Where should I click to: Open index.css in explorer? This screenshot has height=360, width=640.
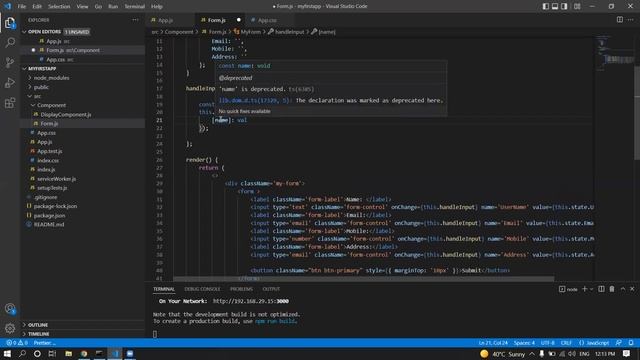coord(48,160)
